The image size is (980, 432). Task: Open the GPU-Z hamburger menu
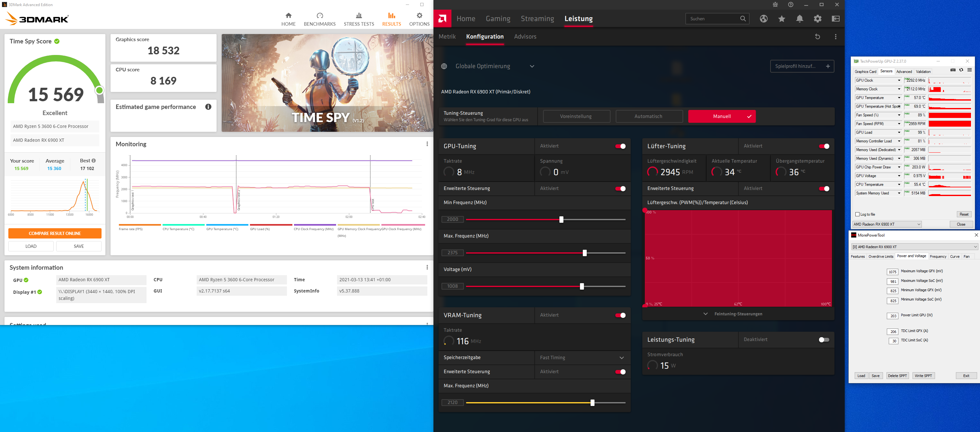969,70
